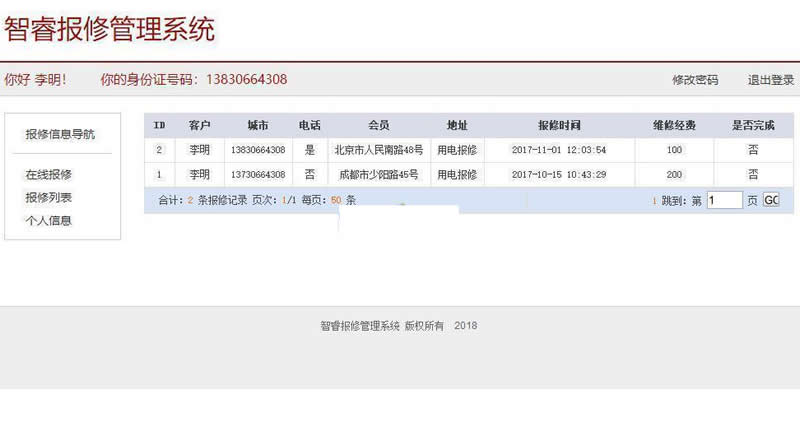Click the 报修时间 column header
800x427 pixels.
pos(559,126)
